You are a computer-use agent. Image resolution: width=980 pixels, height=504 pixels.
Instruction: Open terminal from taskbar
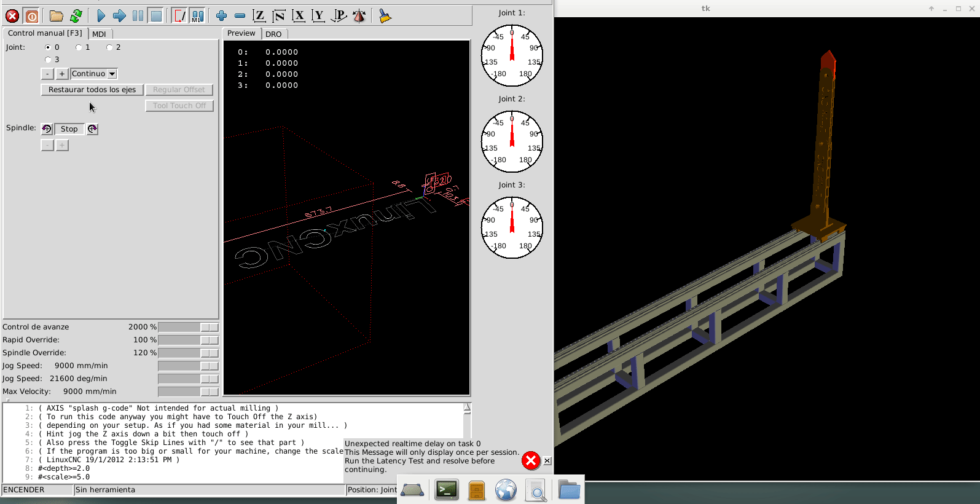tap(447, 490)
